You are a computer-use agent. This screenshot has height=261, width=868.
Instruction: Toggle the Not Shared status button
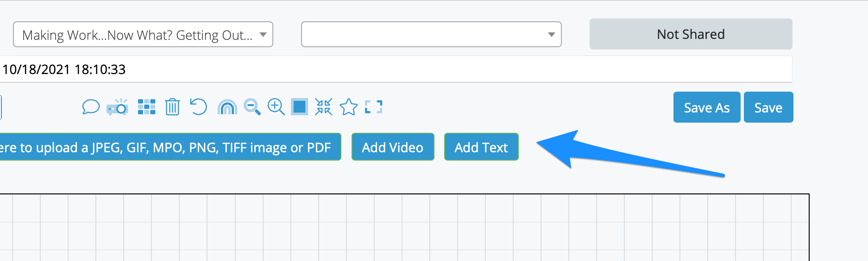691,34
